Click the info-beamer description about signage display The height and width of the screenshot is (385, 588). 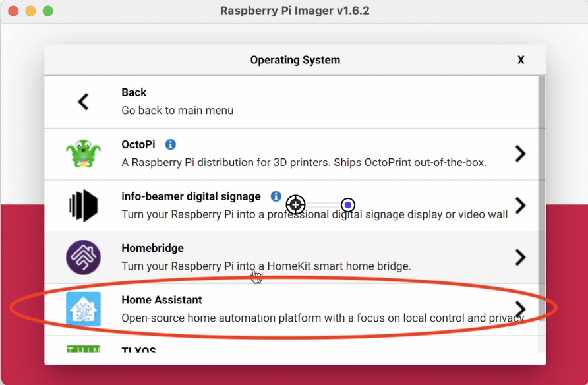pyautogui.click(x=314, y=214)
